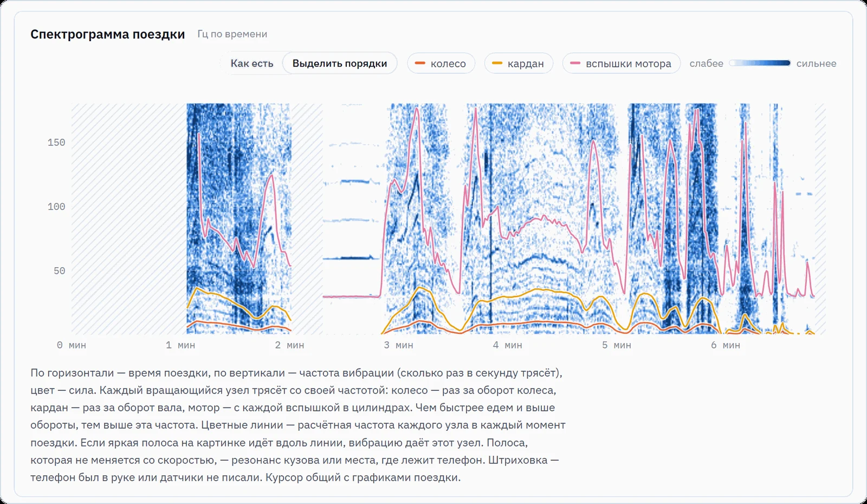The width and height of the screenshot is (867, 504).
Task: Click the "Спектрограмма поездки" title
Action: (x=107, y=34)
